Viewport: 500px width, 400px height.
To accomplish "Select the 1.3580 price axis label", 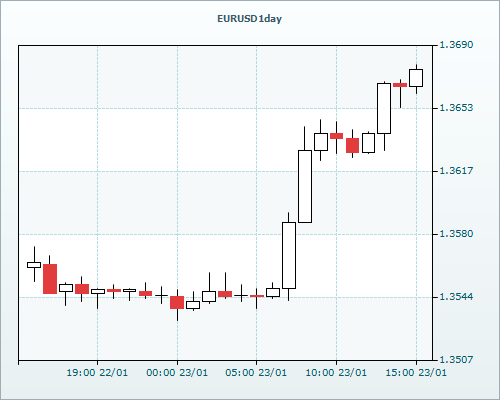I will [456, 234].
